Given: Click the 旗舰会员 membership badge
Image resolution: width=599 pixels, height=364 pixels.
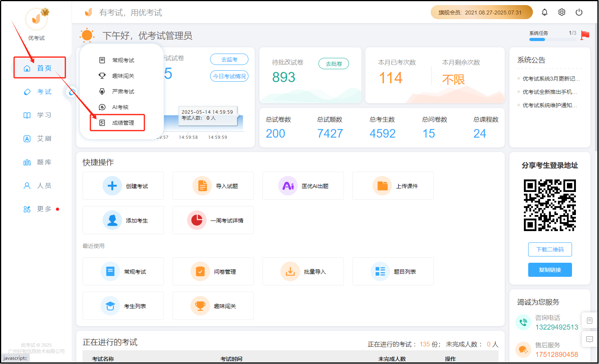Looking at the screenshot, I should pos(482,12).
